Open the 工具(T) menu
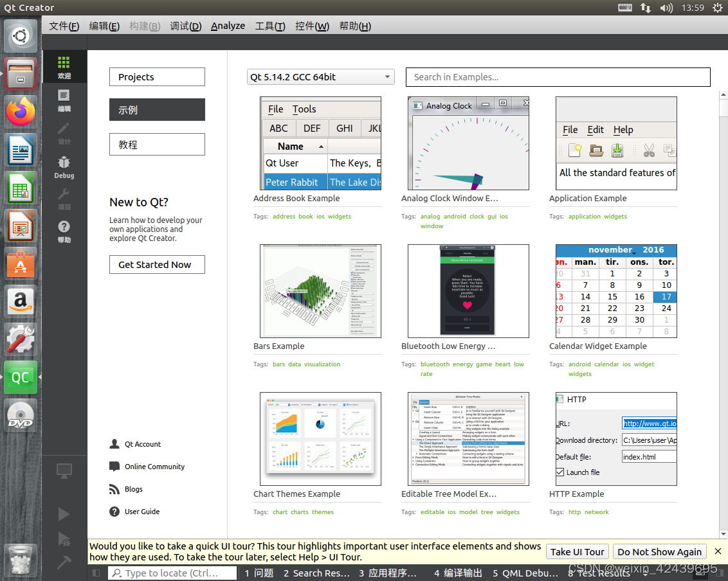This screenshot has height=581, width=728. point(270,26)
